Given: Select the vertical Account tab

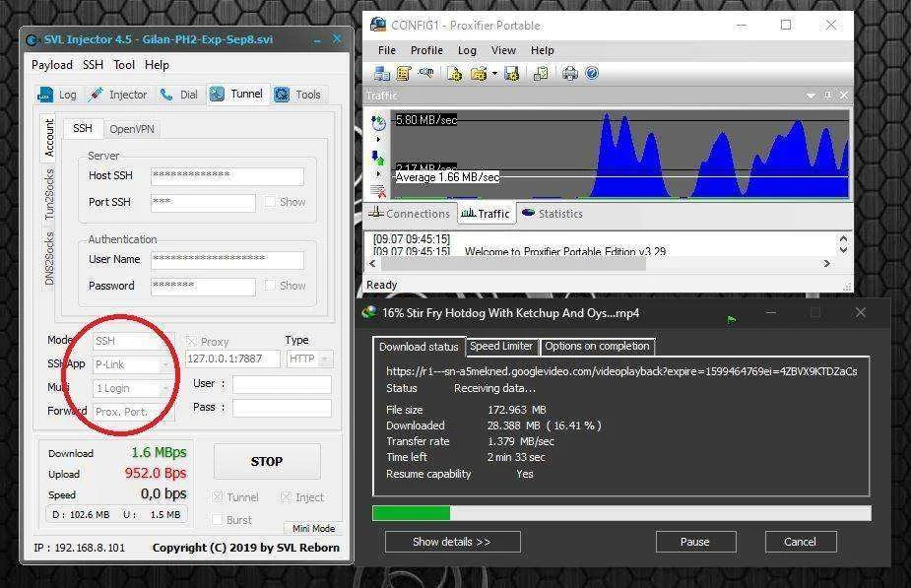Looking at the screenshot, I should coord(49,138).
